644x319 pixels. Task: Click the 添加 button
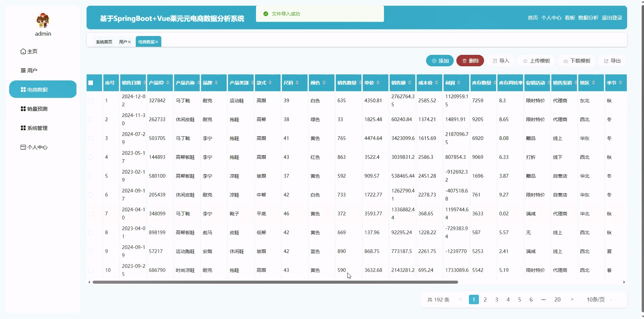pos(440,61)
